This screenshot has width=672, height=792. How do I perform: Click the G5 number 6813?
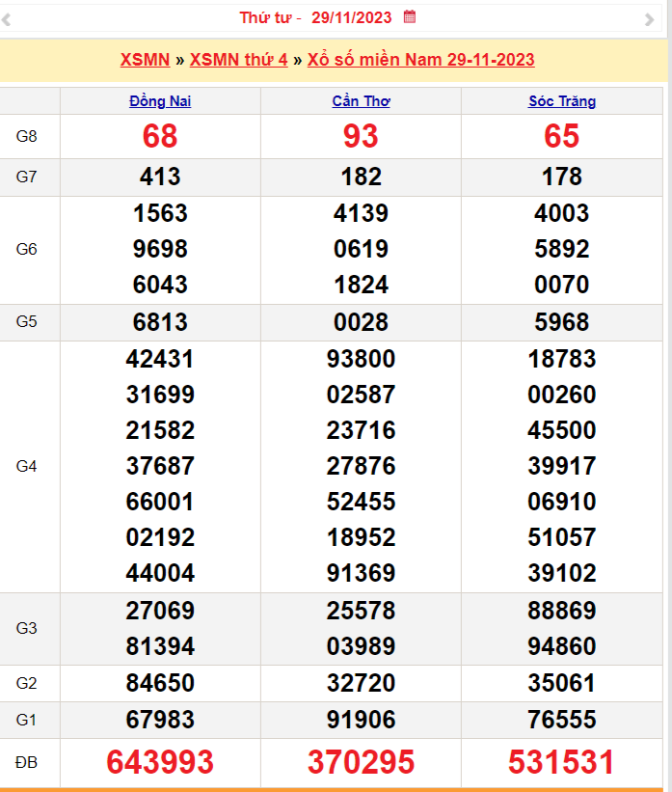160,322
